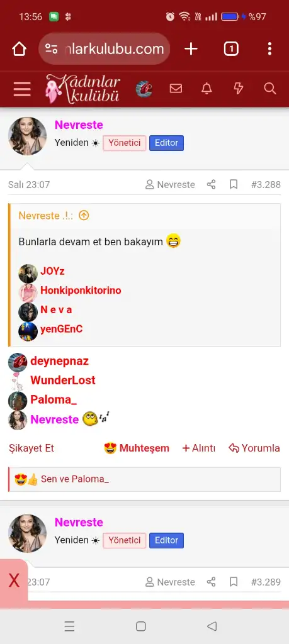
Task: Open Nevreste's profile avatar thumbnail
Action: coord(28,136)
